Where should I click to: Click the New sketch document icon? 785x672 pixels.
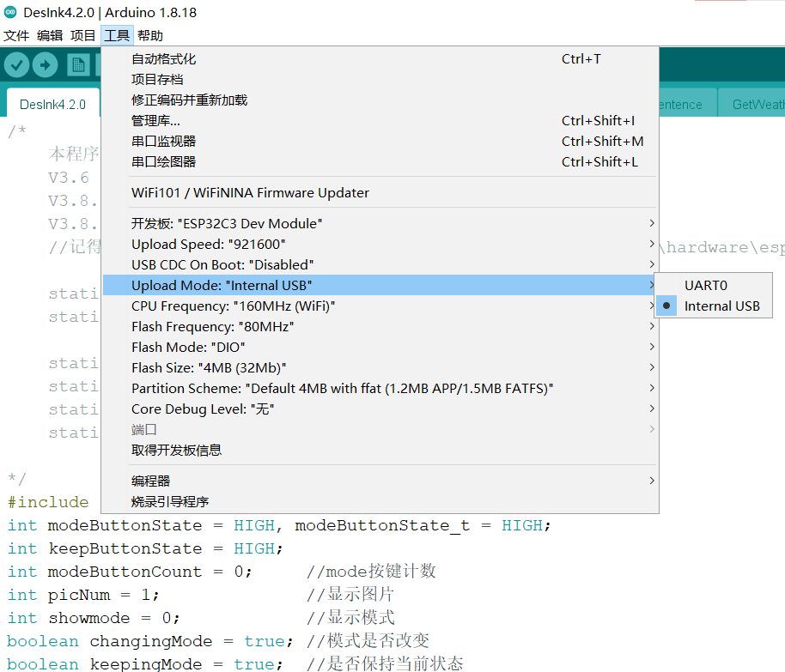point(78,65)
